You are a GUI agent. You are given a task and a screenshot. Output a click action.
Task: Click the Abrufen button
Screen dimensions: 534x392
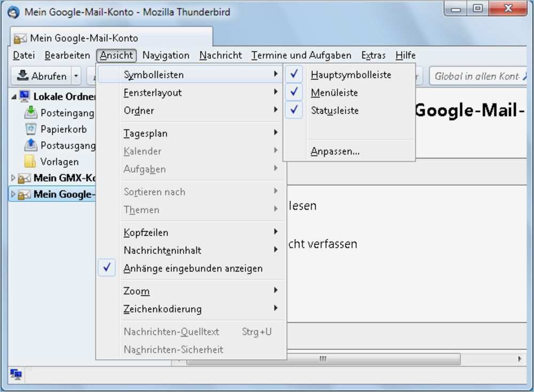pos(42,76)
